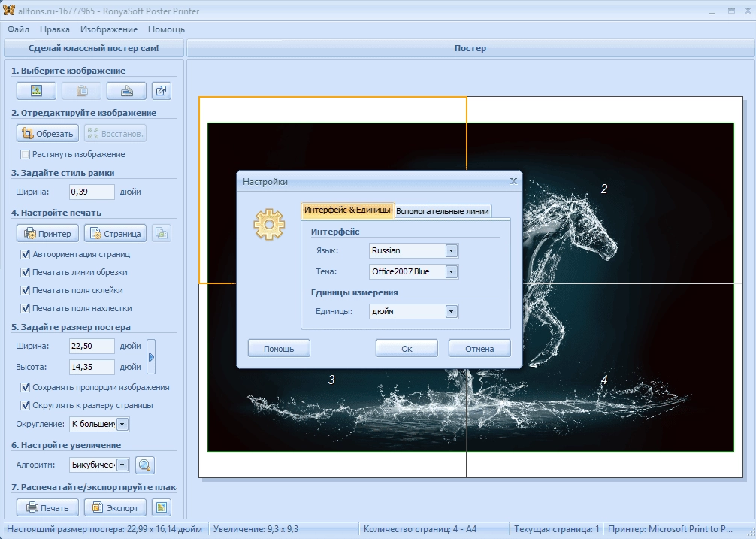
Task: Click the heading 6. Настройте увеличение
Action: pyautogui.click(x=66, y=445)
